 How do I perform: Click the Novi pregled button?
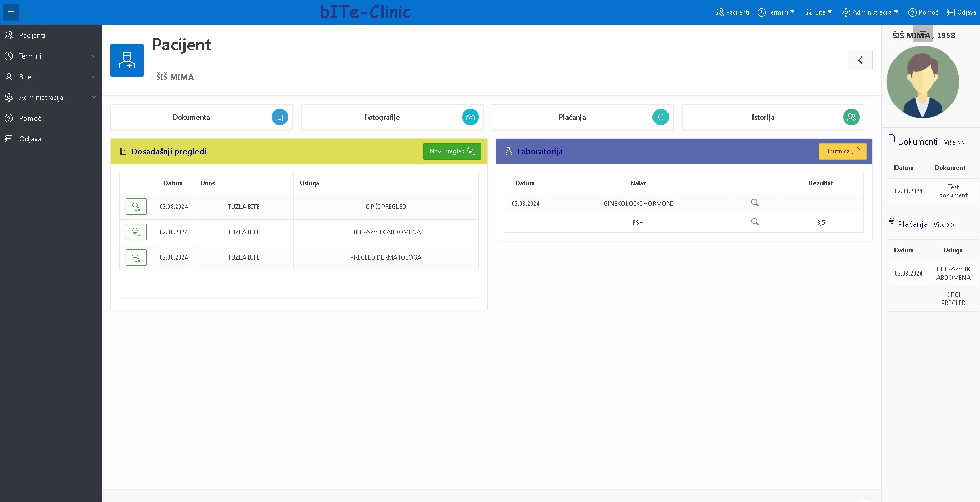452,151
